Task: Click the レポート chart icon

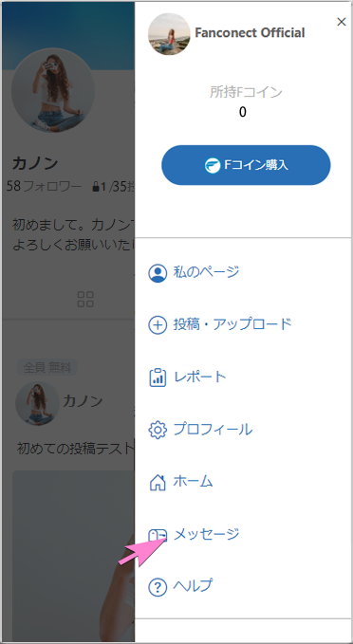Action: pyautogui.click(x=158, y=377)
